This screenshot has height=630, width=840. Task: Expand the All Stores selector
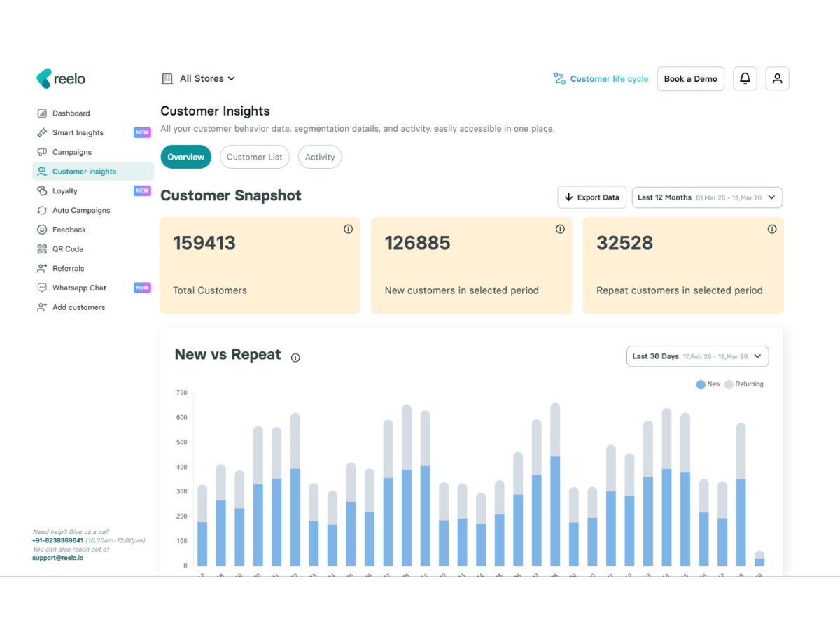tap(198, 79)
